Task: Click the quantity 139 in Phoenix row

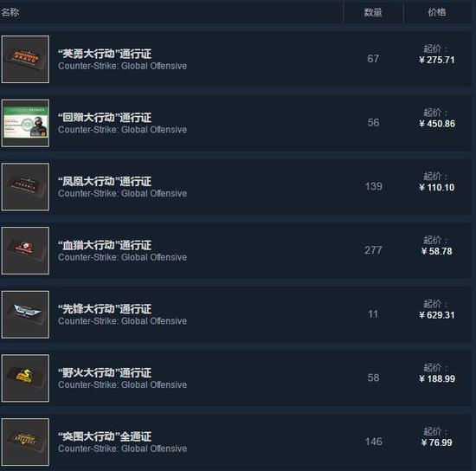Action: [373, 186]
